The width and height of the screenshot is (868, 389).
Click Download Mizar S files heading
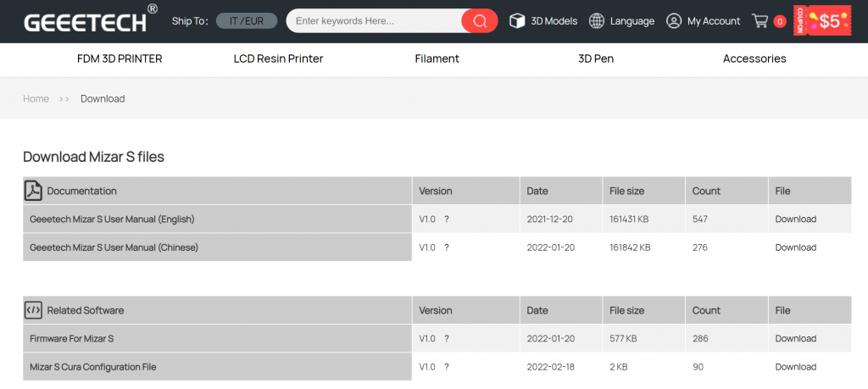(93, 157)
